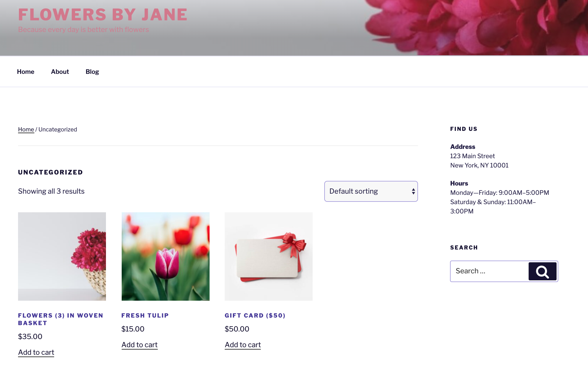Open the woven basket flowers thumbnail

pos(62,256)
